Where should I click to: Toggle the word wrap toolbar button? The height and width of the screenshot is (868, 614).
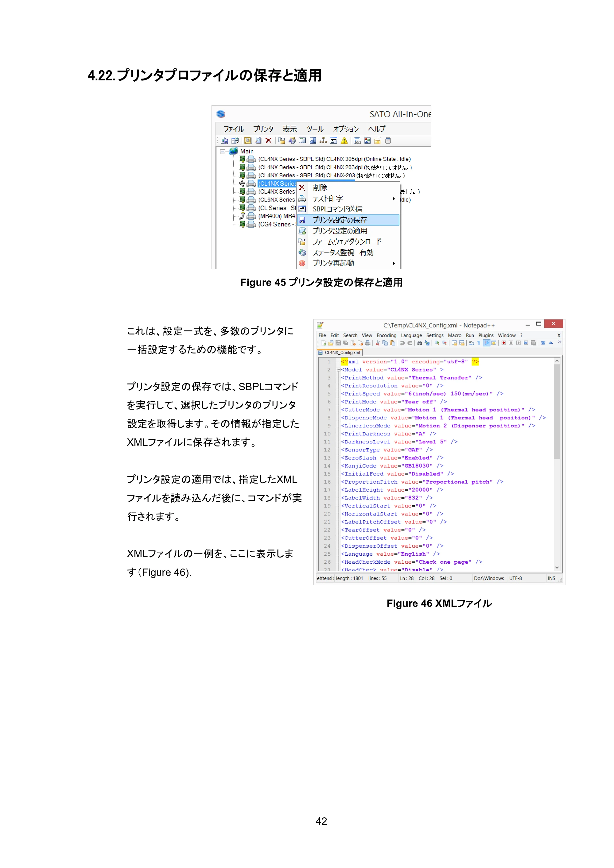[472, 343]
